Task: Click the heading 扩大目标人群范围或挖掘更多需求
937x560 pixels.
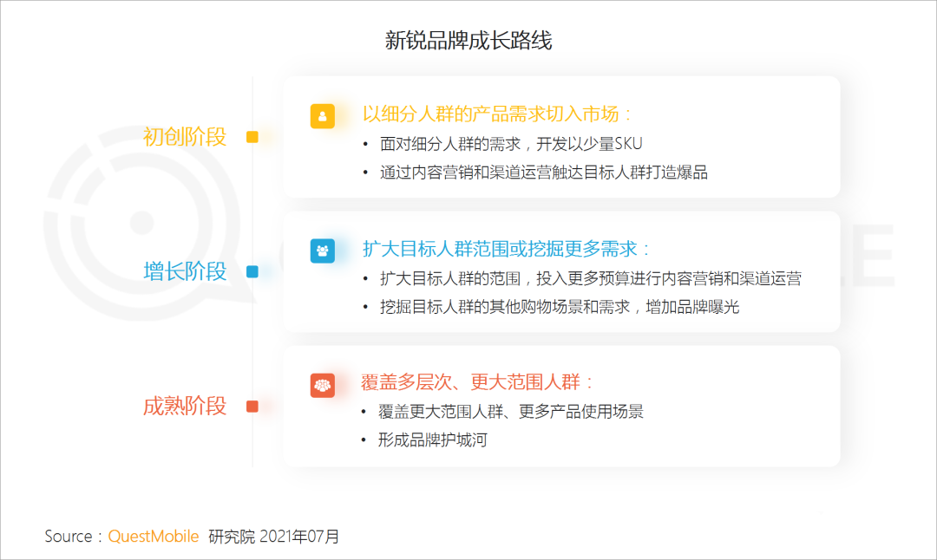Action: click(x=506, y=249)
